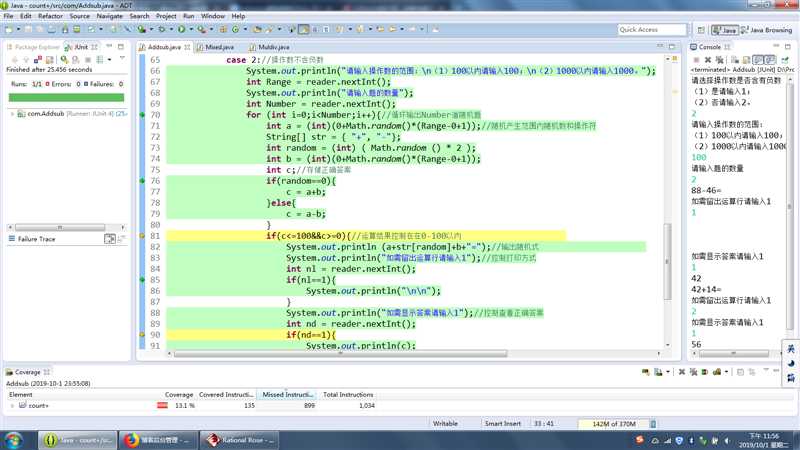Click the Rerun Test icon in the JUnit panel

click(x=64, y=60)
